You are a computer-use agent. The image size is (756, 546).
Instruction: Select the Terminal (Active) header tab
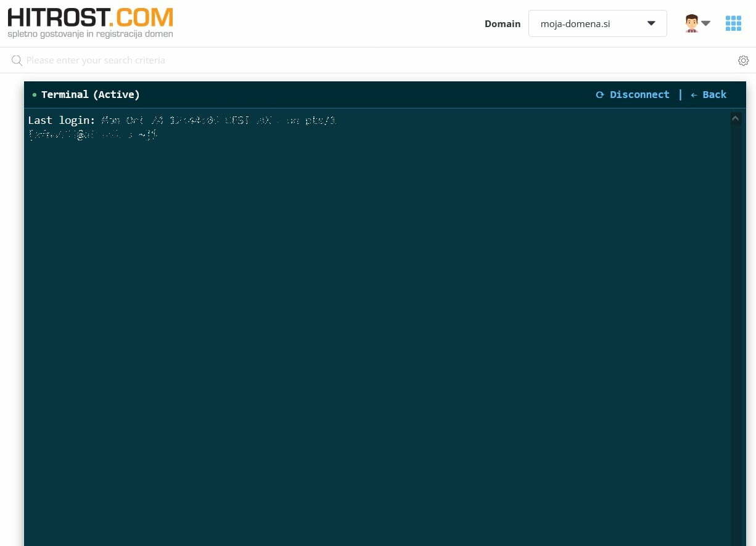click(x=90, y=94)
